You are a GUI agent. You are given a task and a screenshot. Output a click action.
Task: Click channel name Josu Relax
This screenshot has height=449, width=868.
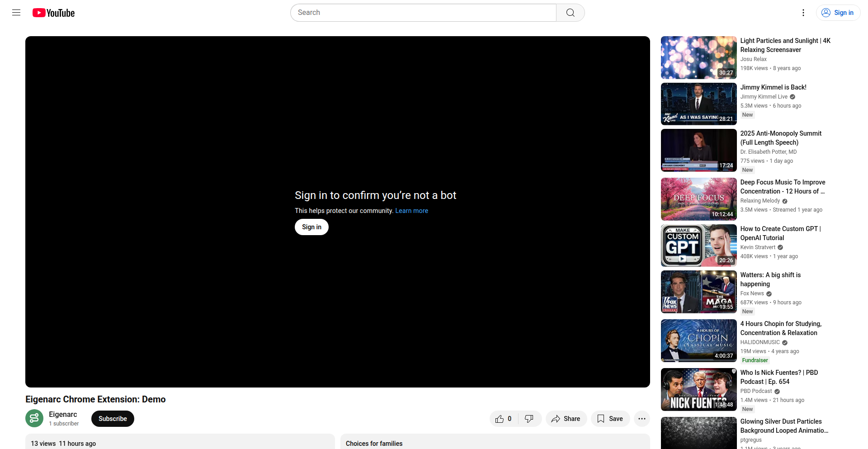point(754,59)
